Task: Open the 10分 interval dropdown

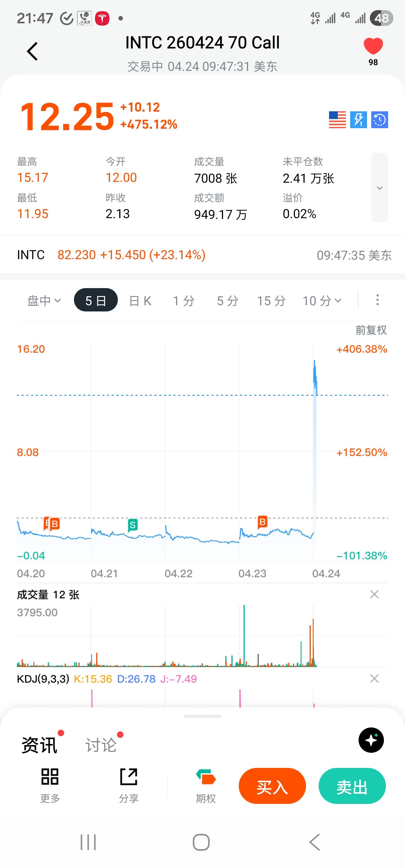Action: click(322, 300)
